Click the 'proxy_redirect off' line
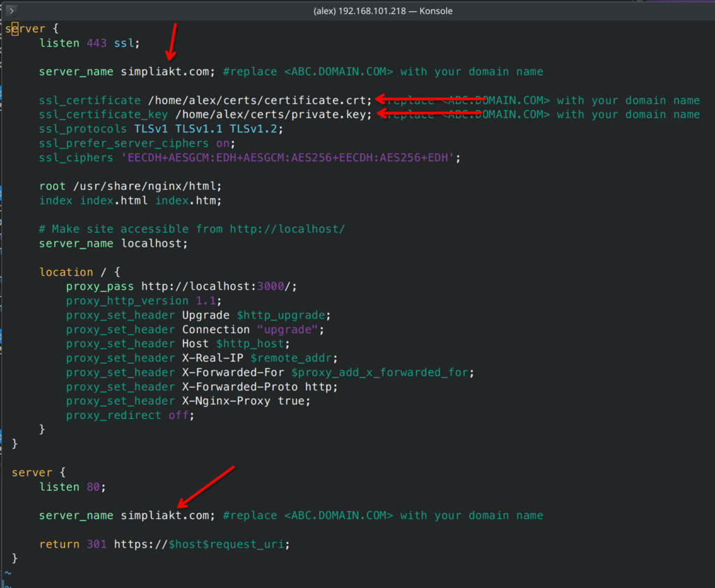 [130, 416]
